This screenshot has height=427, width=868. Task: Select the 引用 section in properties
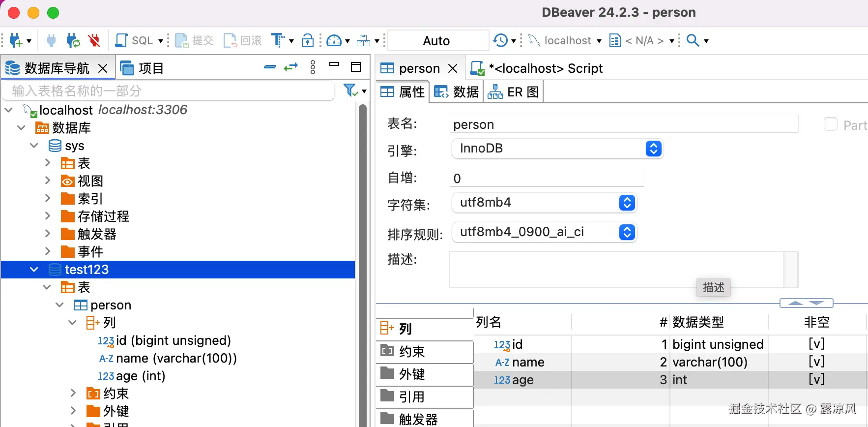click(x=425, y=396)
